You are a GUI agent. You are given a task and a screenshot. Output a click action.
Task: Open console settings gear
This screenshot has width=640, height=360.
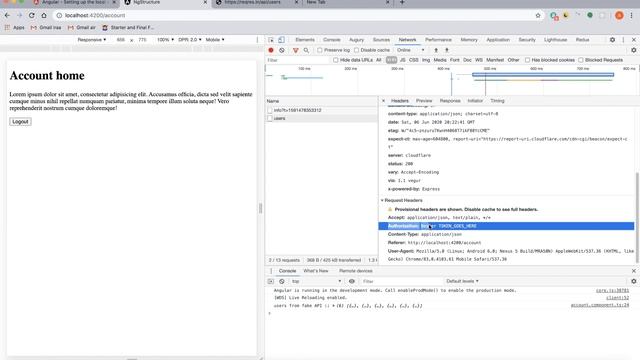coord(633,282)
